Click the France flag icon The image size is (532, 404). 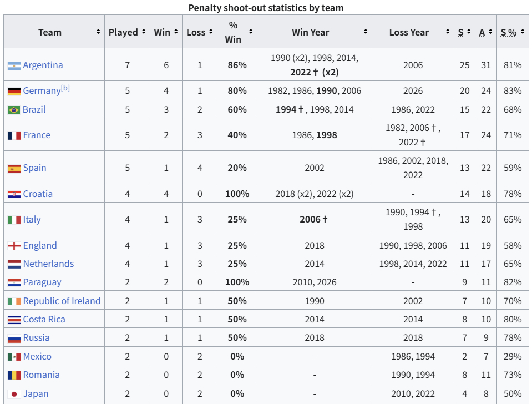14,136
